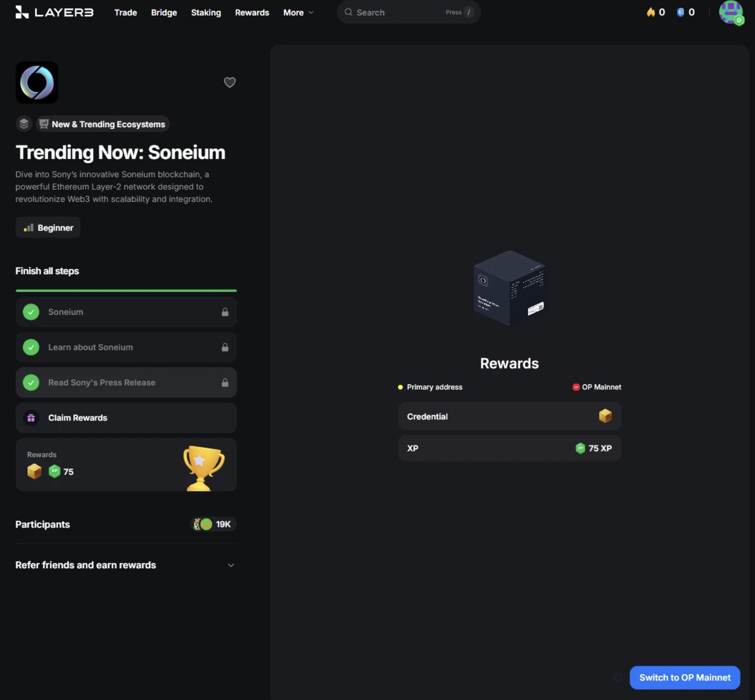Open Read Sony's Press Release step
755x700 pixels.
pos(126,382)
